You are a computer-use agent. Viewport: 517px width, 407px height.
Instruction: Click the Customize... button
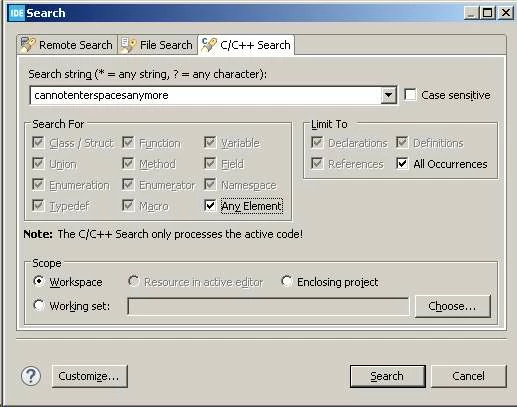90,376
